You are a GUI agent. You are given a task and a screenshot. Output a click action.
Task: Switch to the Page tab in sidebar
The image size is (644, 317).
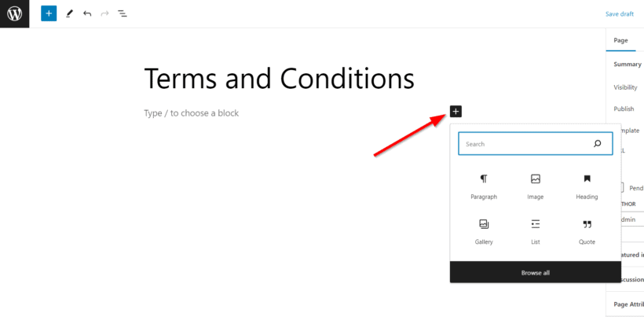620,40
